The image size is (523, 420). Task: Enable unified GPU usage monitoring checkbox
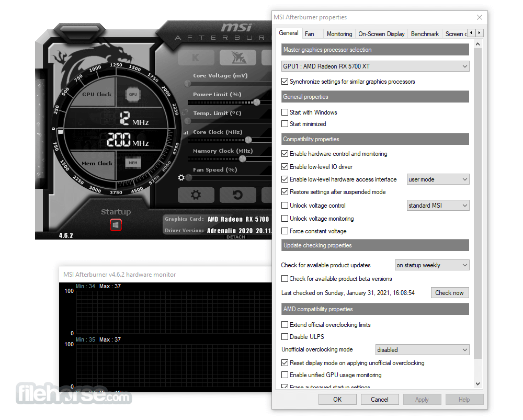point(331,375)
